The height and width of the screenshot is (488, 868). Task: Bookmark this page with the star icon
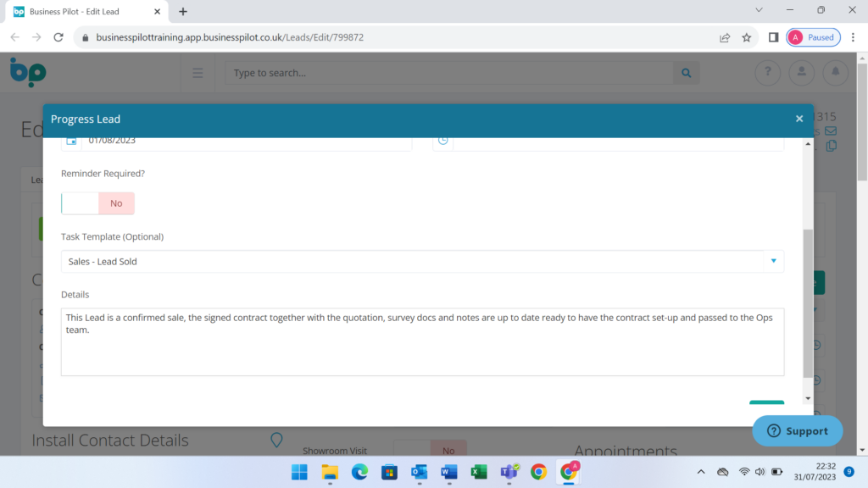(747, 37)
